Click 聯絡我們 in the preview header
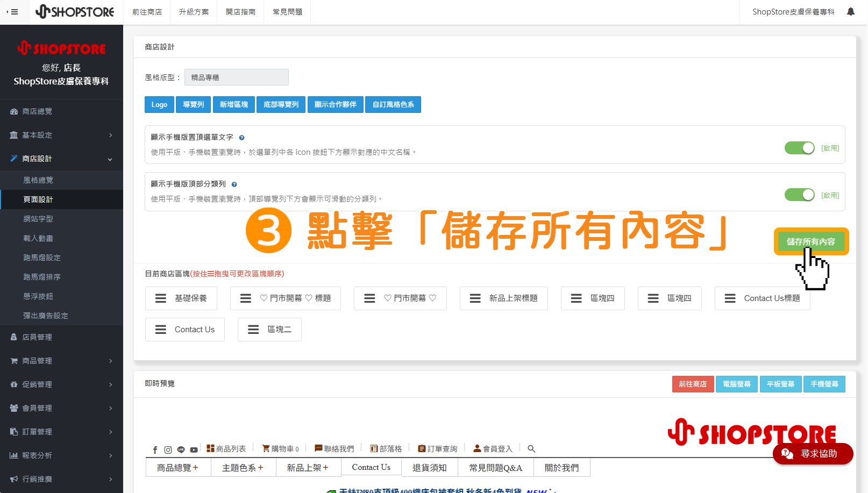The image size is (868, 493). (x=335, y=449)
